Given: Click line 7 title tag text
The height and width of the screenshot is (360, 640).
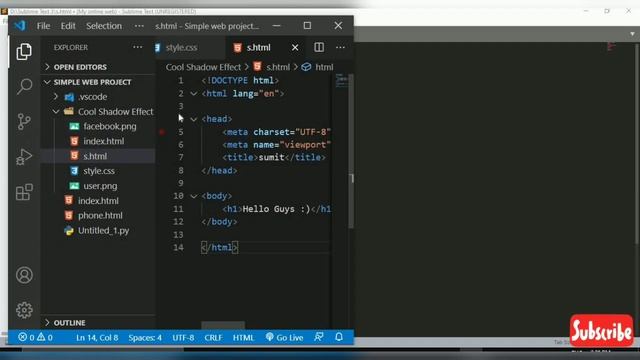Looking at the screenshot, I should 274,158.
